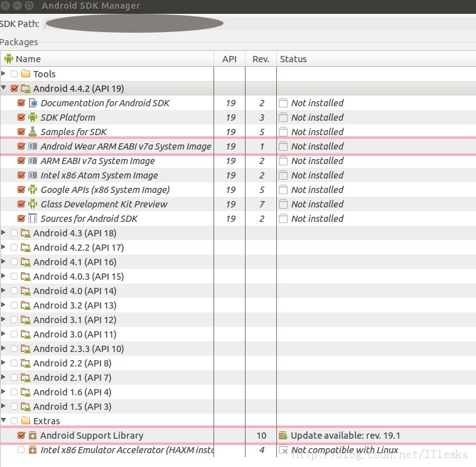Uncheck Documentation for Android SDK checkbox
The image size is (476, 467).
tap(21, 102)
